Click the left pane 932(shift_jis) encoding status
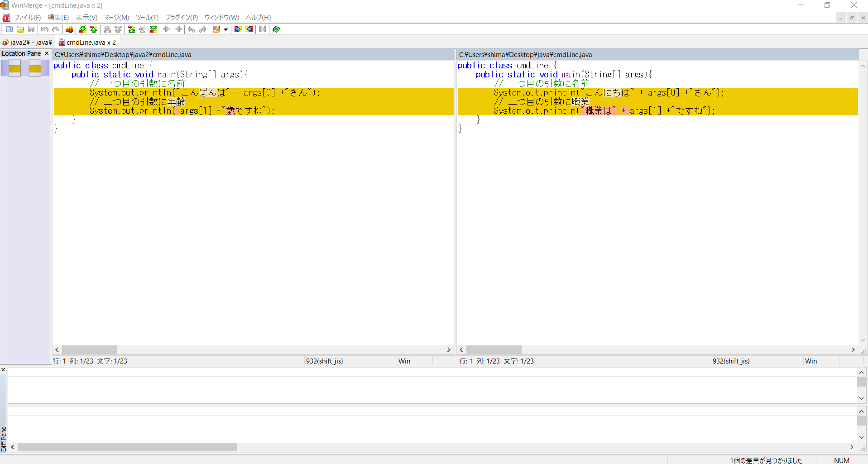The height and width of the screenshot is (464, 868). click(325, 361)
